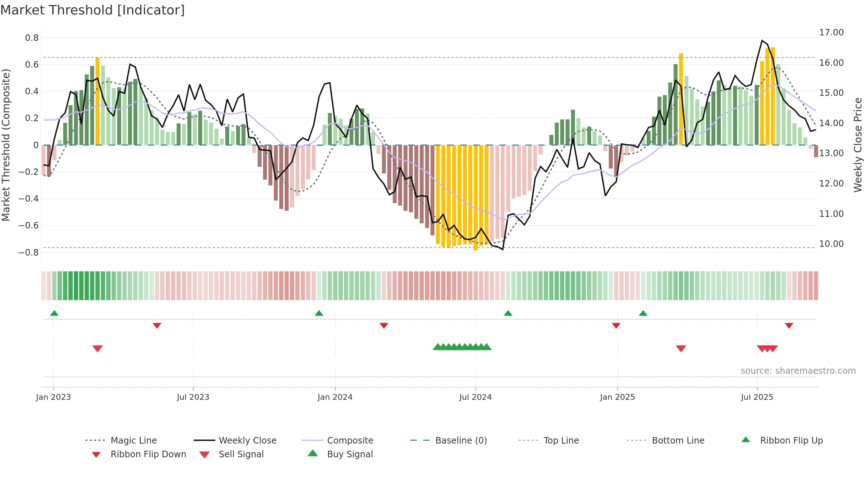
Task: Click the Ribbon Flip Down marker near Aug 2025
Action: point(789,326)
